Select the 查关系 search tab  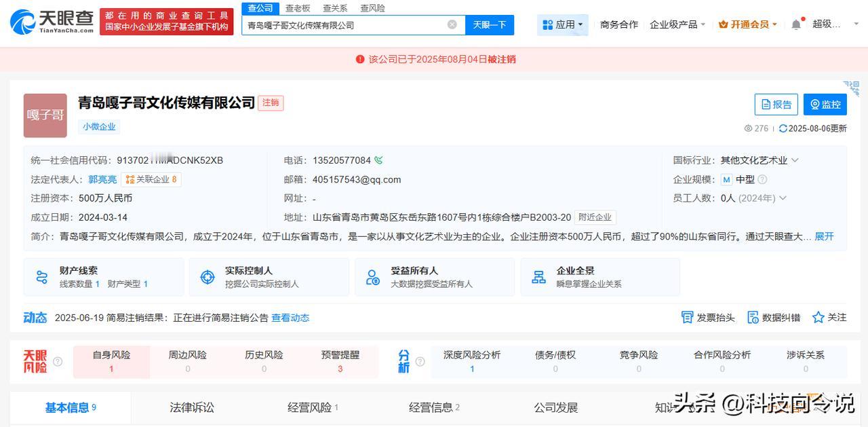tap(335, 8)
